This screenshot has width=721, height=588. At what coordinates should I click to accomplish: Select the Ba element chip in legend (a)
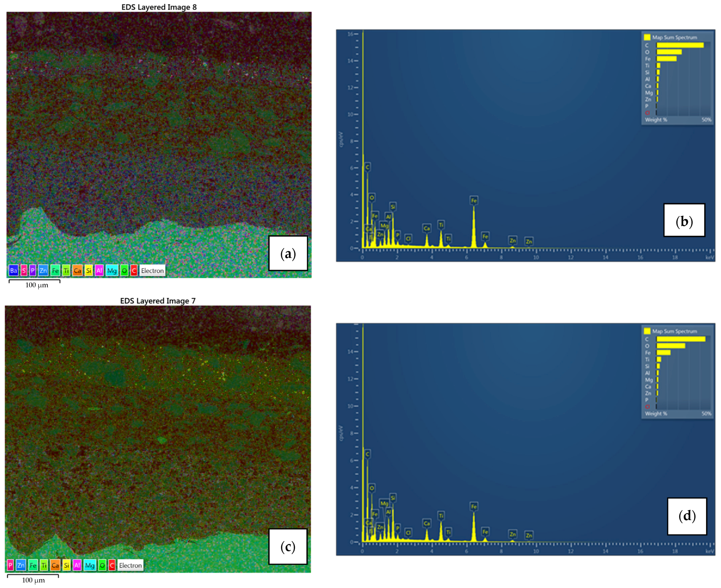tap(14, 271)
